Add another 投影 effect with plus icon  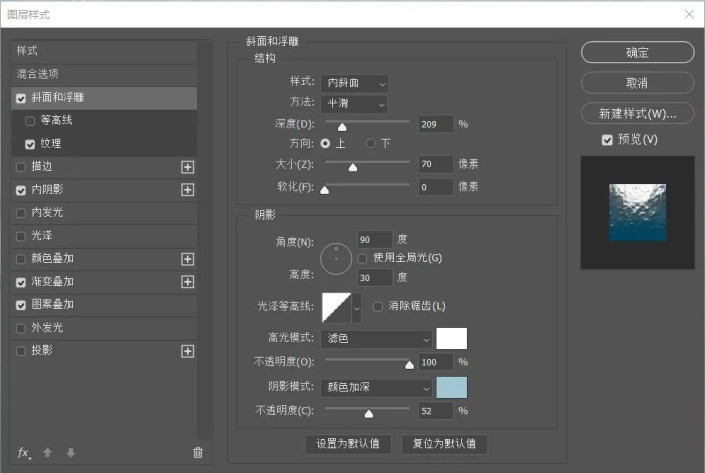(x=187, y=351)
